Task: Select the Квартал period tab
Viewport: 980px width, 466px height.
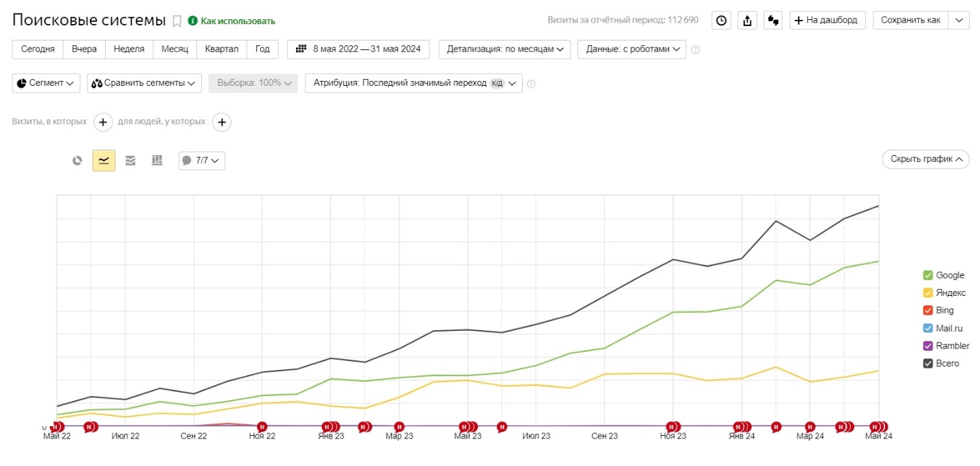Action: point(221,49)
